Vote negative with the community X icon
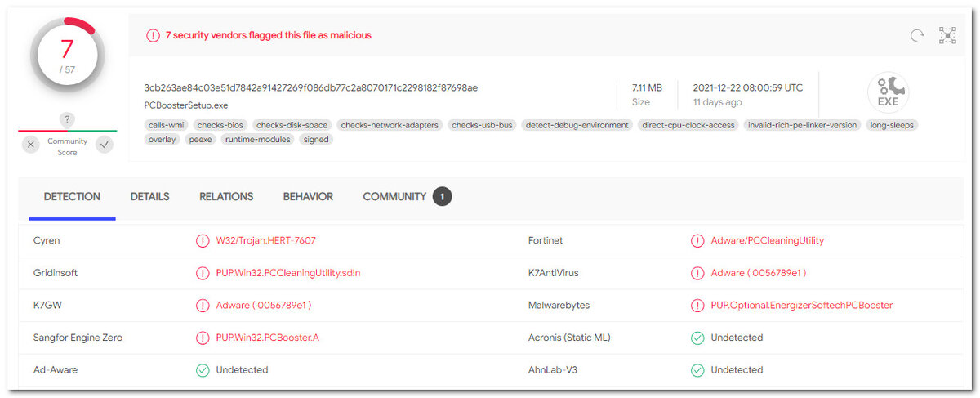 30,145
